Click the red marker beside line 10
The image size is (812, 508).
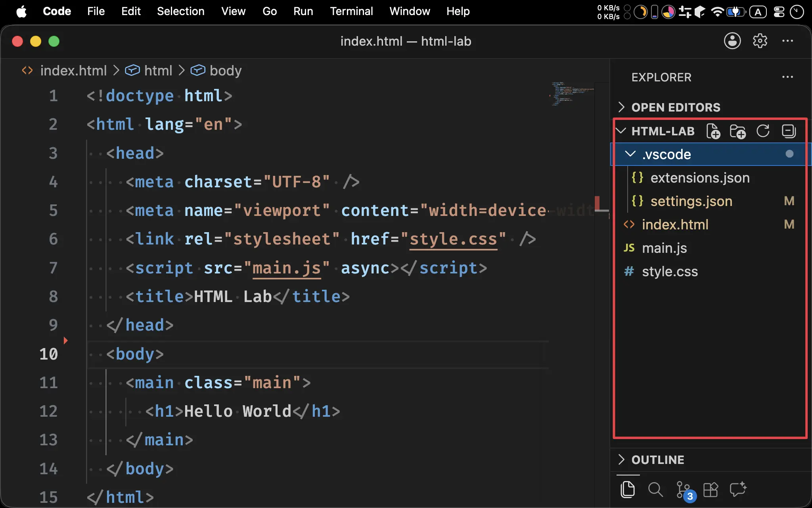[x=66, y=341]
